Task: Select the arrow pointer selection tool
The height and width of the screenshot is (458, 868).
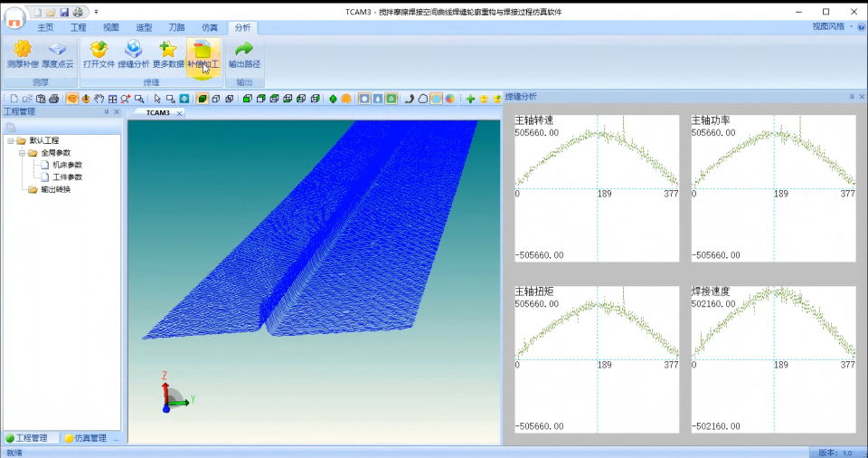Action: coord(157,99)
